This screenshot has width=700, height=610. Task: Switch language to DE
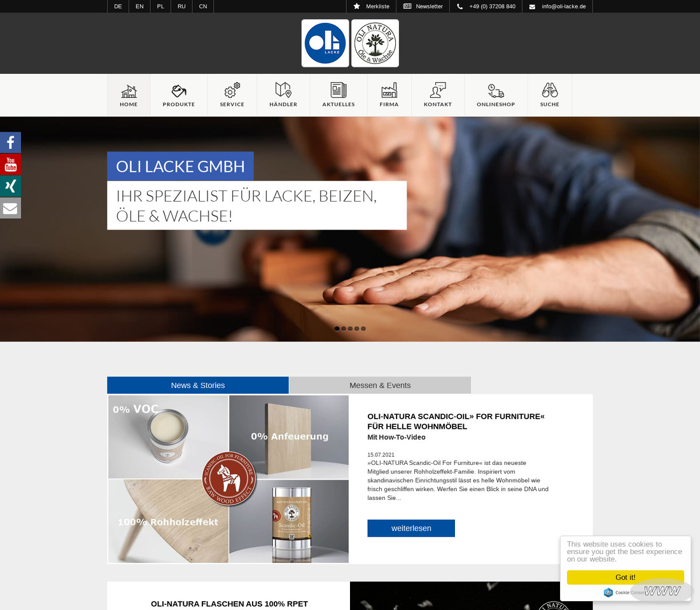[x=118, y=6]
